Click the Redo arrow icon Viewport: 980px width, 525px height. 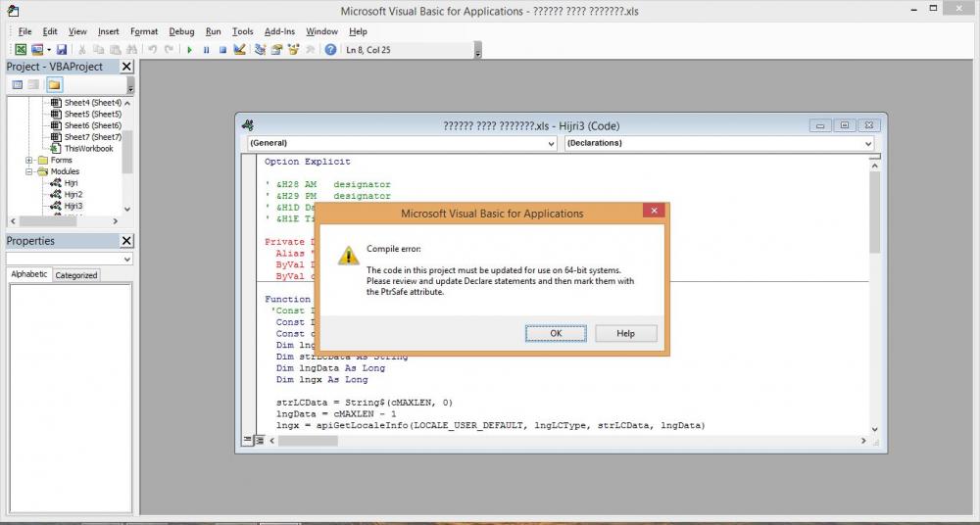point(169,50)
